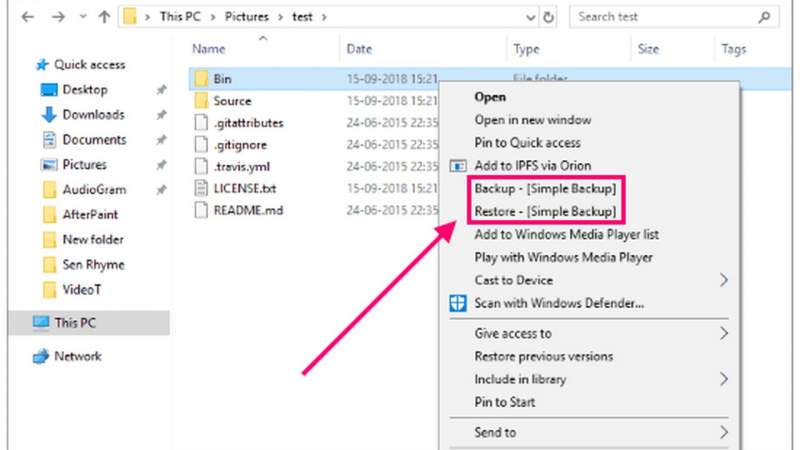The image size is (800, 450).
Task: Click the Bin folder icon
Action: (x=202, y=79)
